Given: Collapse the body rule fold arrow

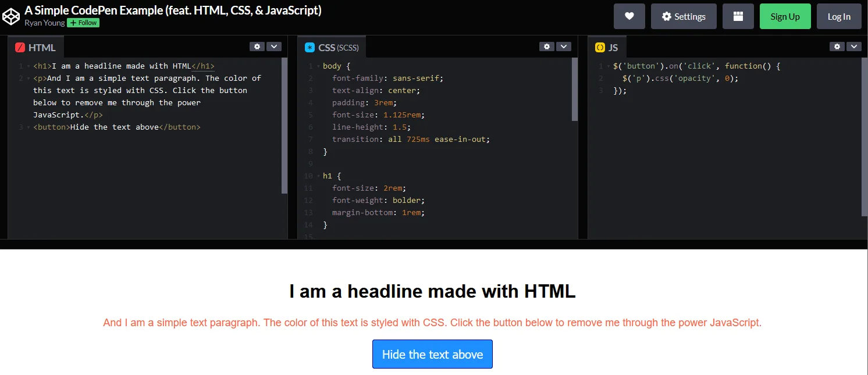Looking at the screenshot, I should 318,66.
